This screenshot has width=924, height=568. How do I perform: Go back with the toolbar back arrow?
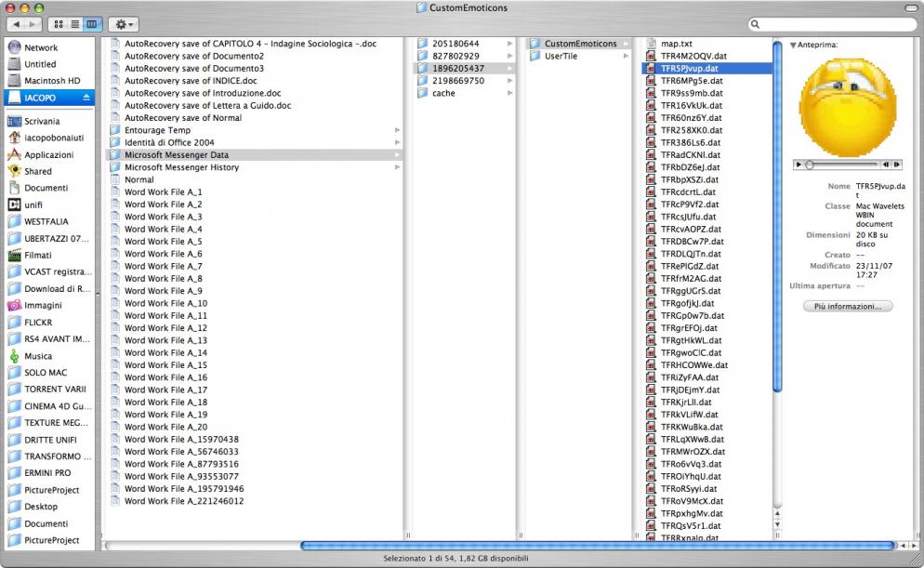coord(17,24)
